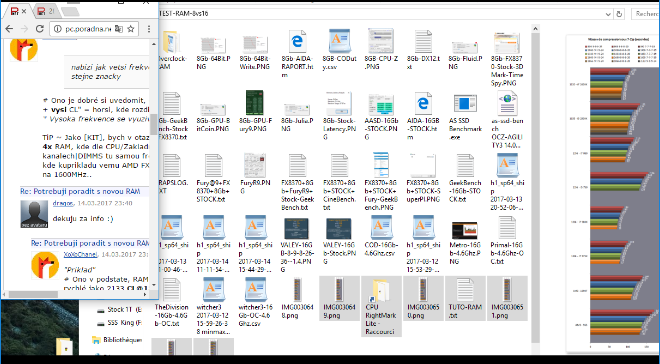This screenshot has height=364, width=660.
Task: Open the dragos user profile link
Action: pos(63,203)
